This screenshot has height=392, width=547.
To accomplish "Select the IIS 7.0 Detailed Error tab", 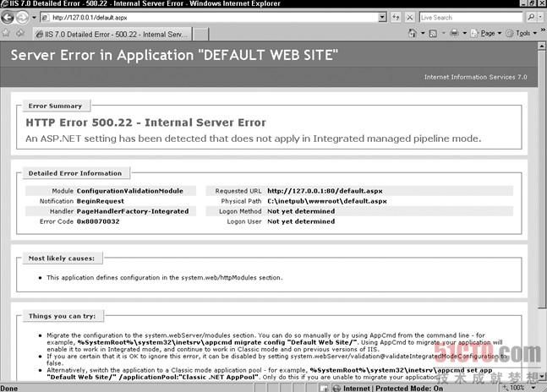I will (x=112, y=34).
